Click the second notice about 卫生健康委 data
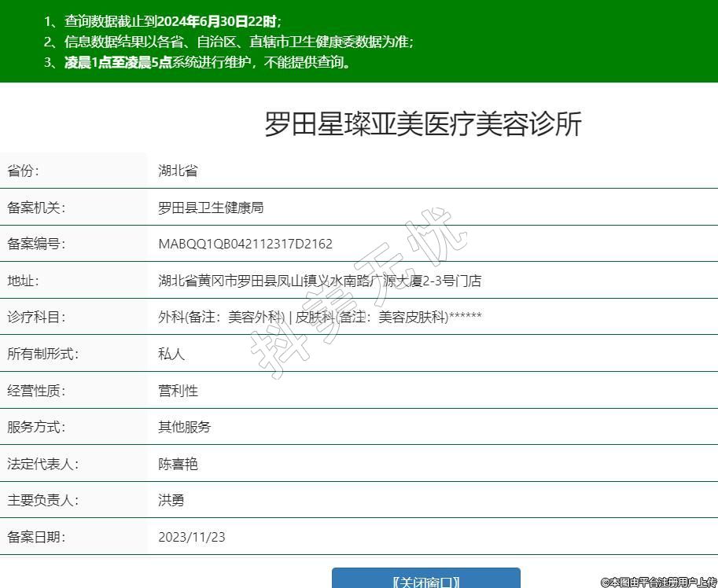This screenshot has width=718, height=588. pyautogui.click(x=228, y=42)
